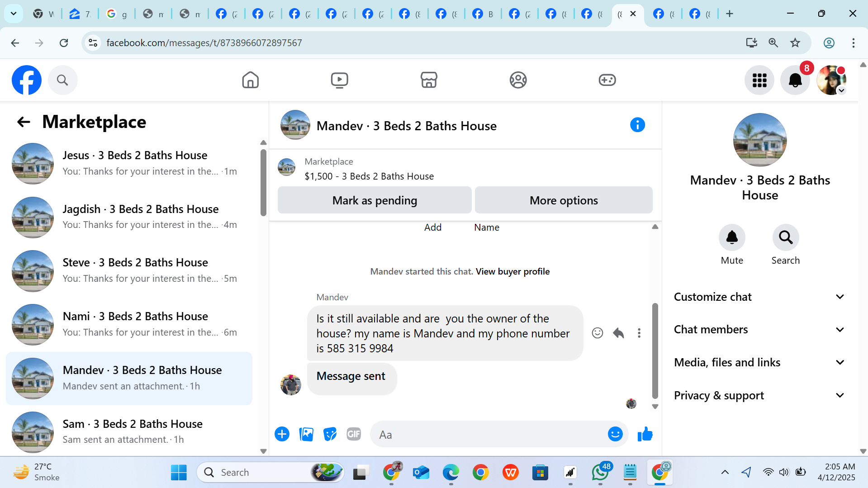The width and height of the screenshot is (868, 488).
Task: Go to the Facebook Home feed icon
Action: point(250,80)
